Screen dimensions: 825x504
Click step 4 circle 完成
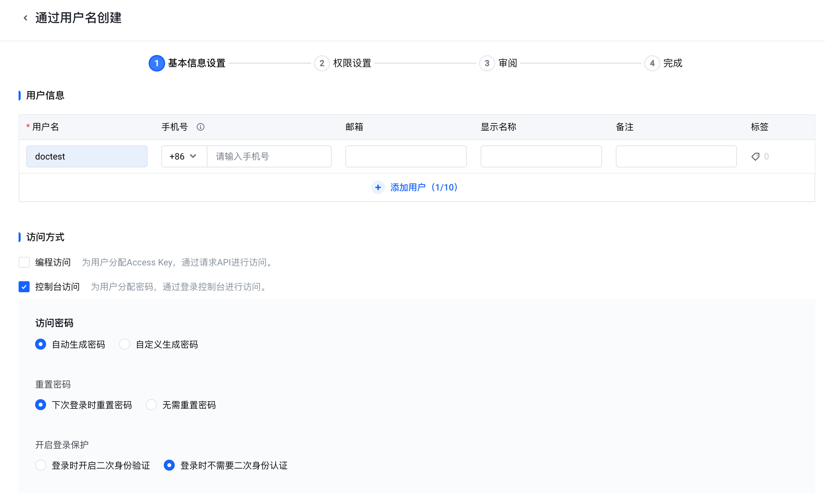tap(652, 63)
